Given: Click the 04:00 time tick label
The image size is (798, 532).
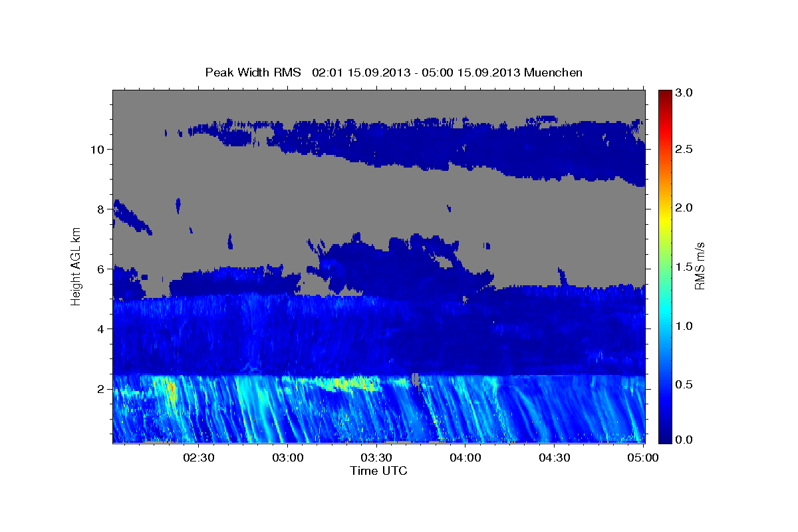Looking at the screenshot, I should [x=465, y=458].
